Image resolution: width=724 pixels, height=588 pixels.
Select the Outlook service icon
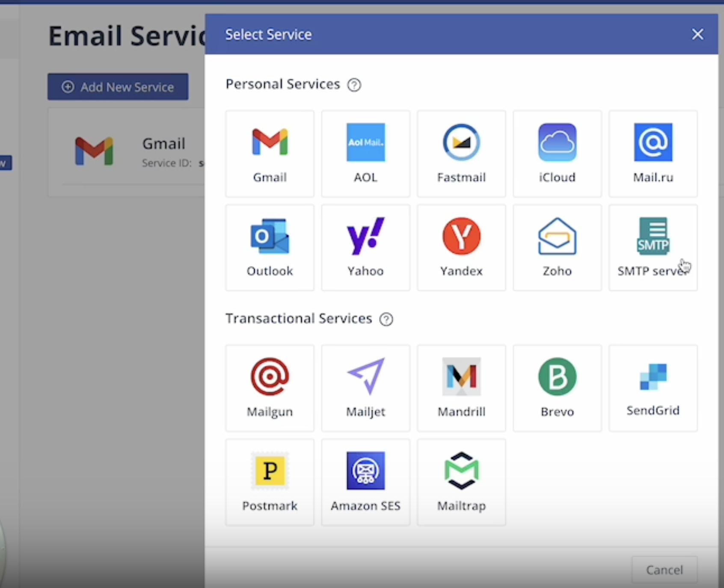coord(270,236)
